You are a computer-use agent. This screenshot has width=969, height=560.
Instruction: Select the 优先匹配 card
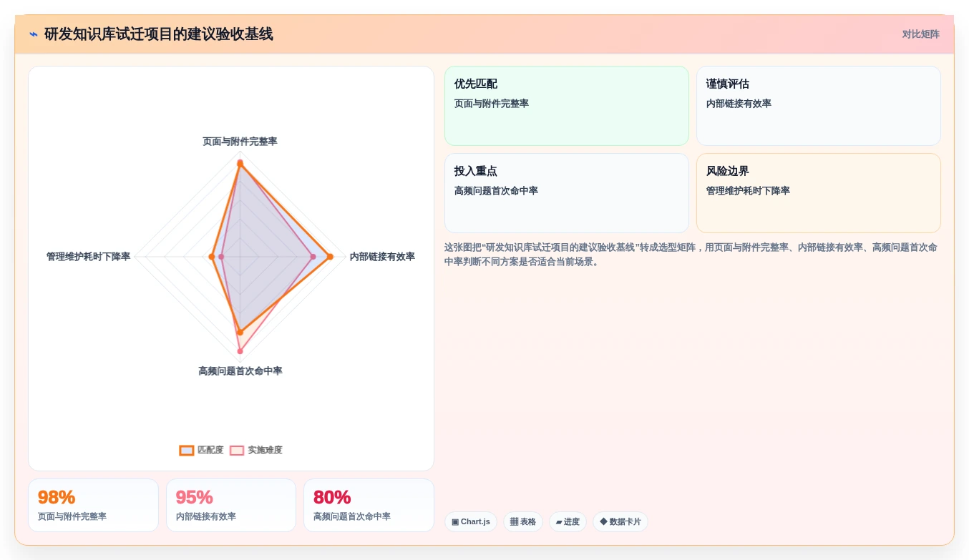566,106
